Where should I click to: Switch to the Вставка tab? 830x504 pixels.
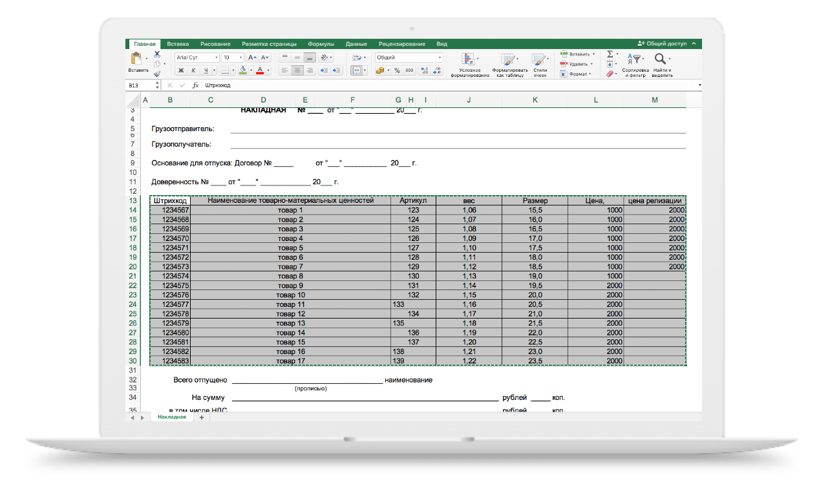pos(178,44)
